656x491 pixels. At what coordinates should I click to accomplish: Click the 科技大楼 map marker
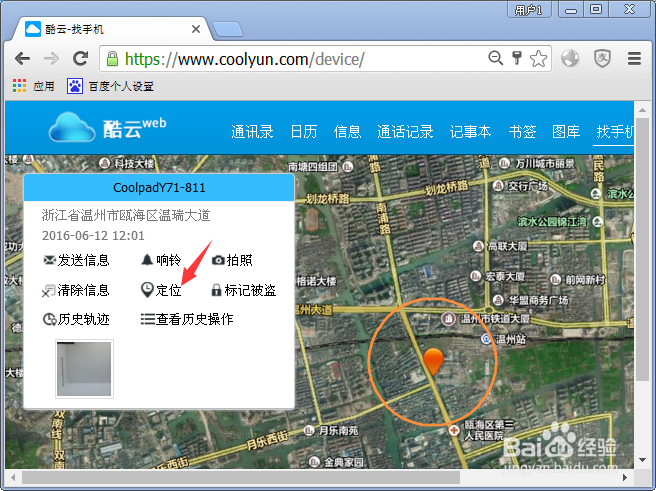pos(105,163)
